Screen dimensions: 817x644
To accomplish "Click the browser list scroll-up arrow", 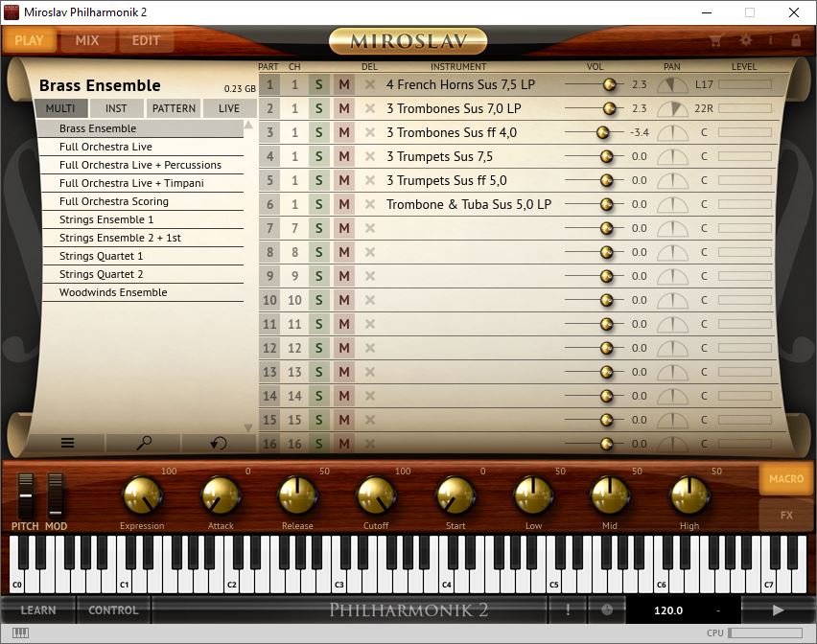I will click(248, 125).
